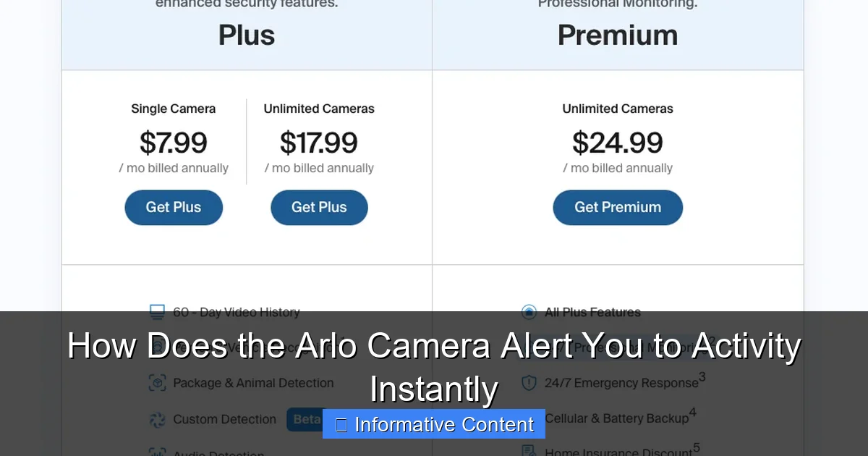Click the Cellular & Battery Backup icon
Viewport: 868px width, 456px height.
pos(529,418)
